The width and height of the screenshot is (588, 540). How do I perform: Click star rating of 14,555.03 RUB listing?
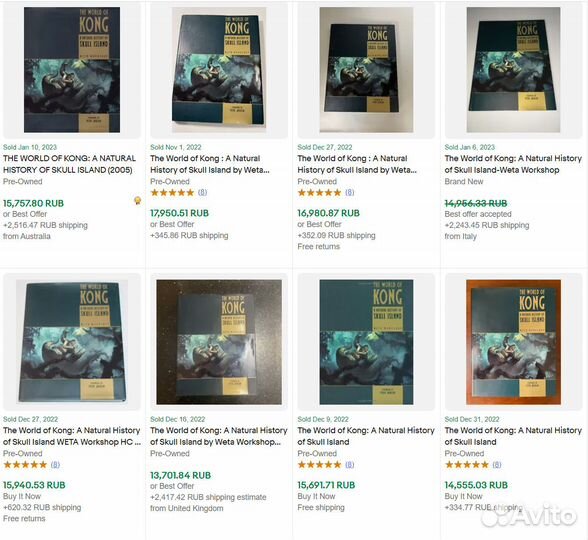click(466, 465)
